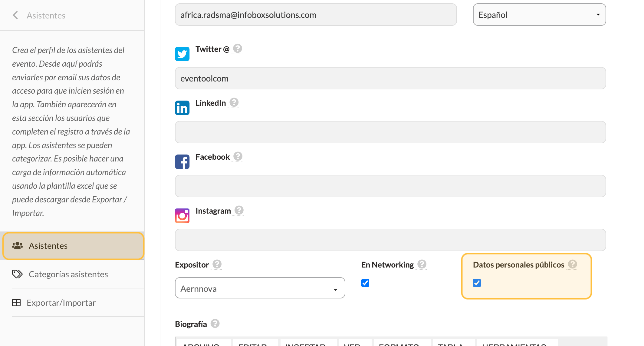Uncheck the En Networking checkbox

(x=365, y=283)
